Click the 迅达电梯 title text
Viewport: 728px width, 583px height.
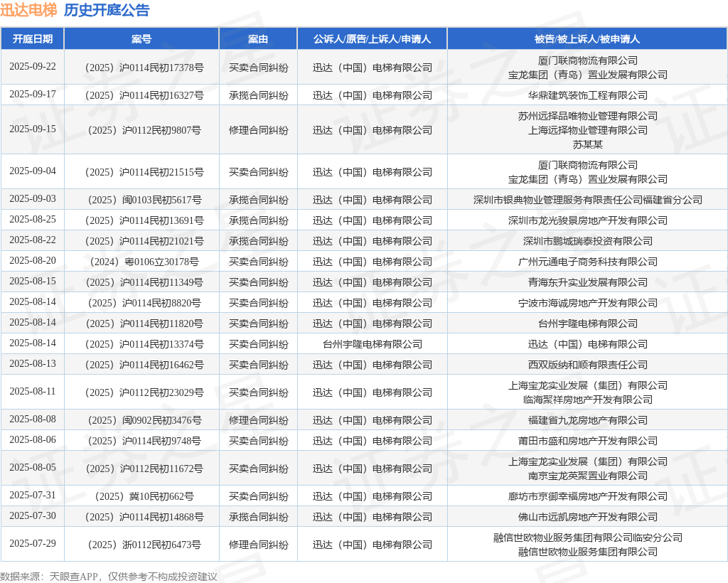tap(28, 10)
